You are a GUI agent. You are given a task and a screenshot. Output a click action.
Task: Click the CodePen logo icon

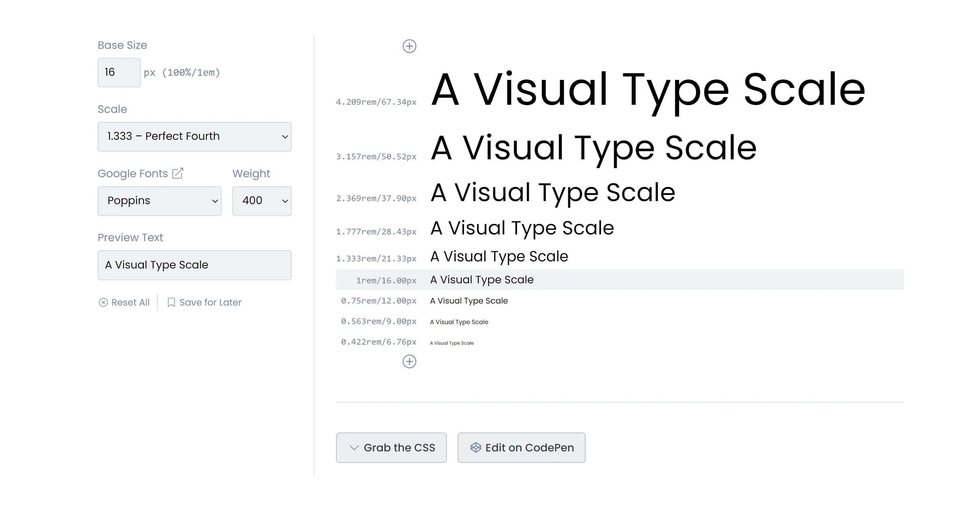coord(476,447)
